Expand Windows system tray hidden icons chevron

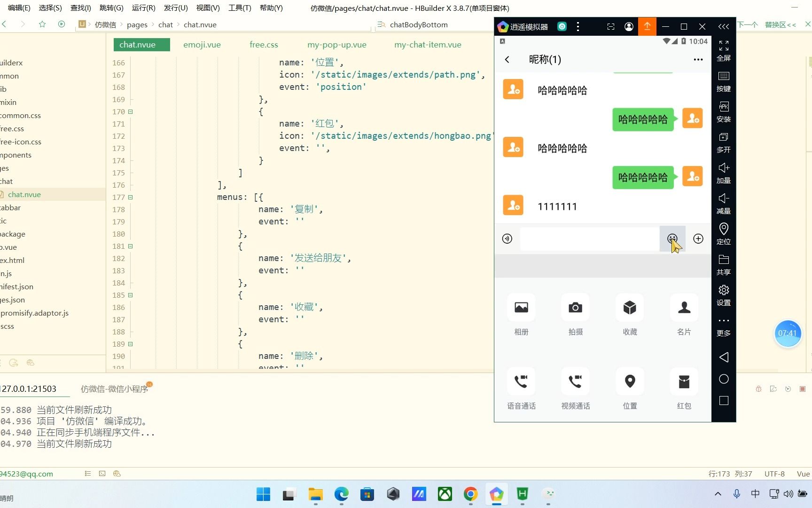tap(718, 494)
